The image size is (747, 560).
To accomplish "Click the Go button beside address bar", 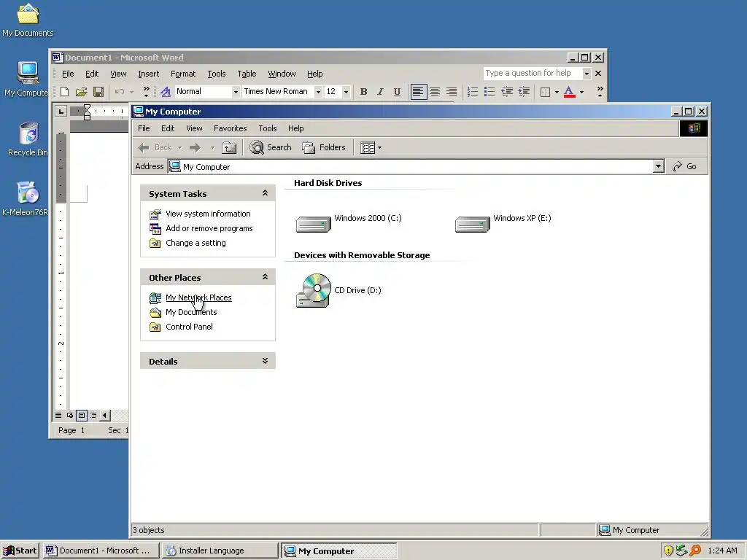I will [x=685, y=166].
